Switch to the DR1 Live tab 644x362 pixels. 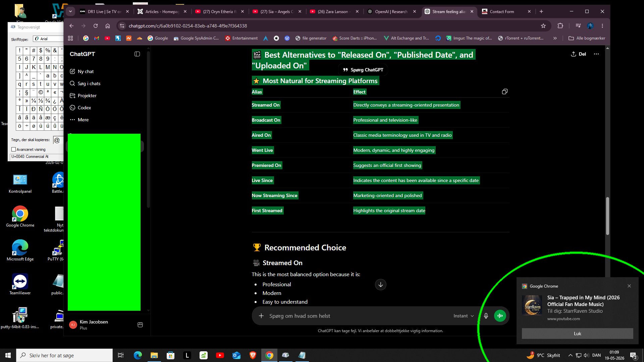(104, 11)
